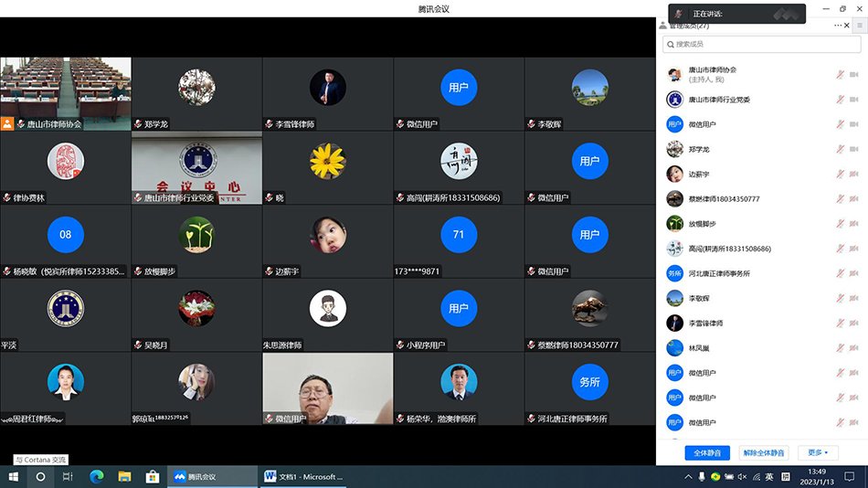
Task: Focus the 搜索成员 search field
Action: click(762, 44)
